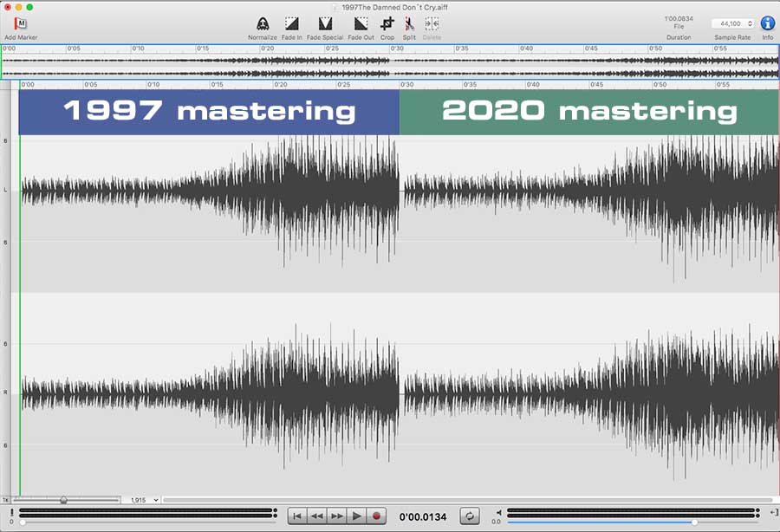Jump to the beginning of the track
This screenshot has width=780, height=532.
(297, 515)
